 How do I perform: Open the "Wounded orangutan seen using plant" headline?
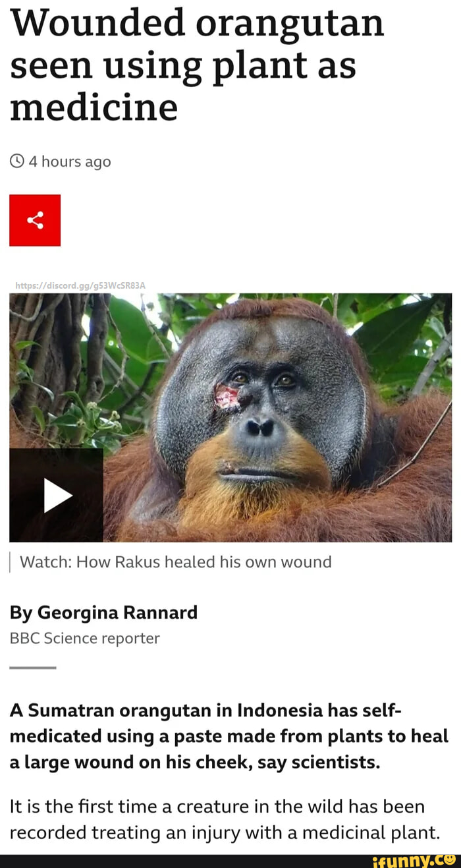pos(197,63)
